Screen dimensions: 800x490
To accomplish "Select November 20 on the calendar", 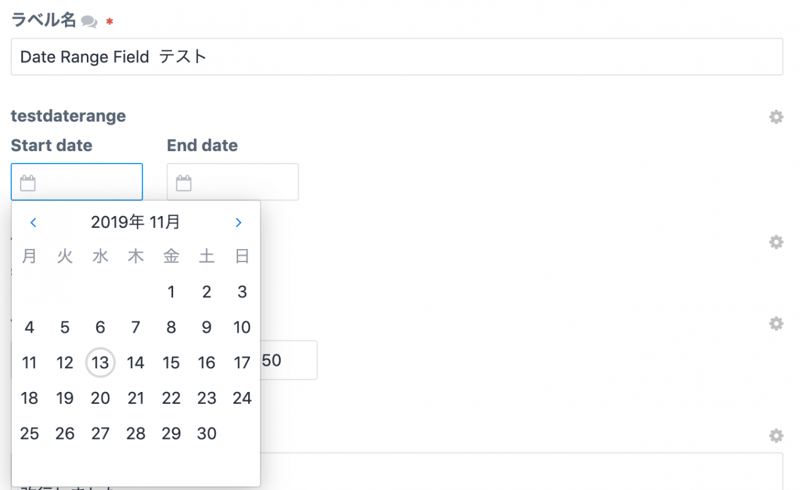I will (100, 398).
